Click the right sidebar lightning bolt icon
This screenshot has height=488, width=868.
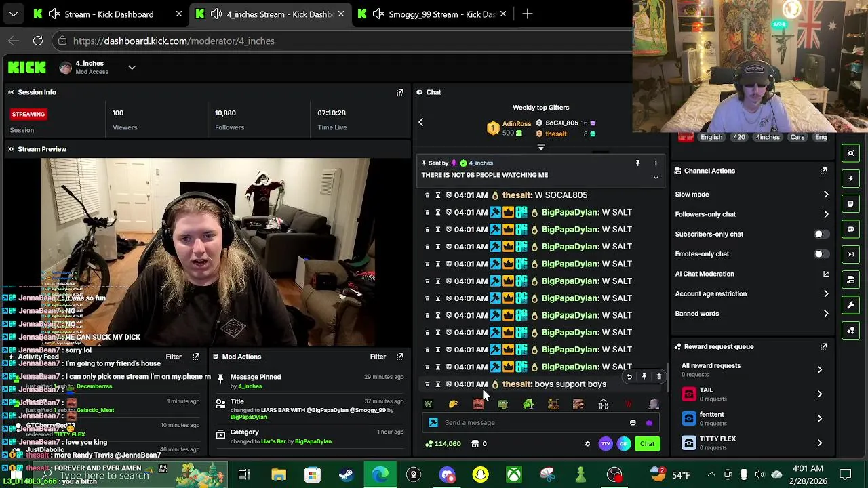[x=851, y=178]
